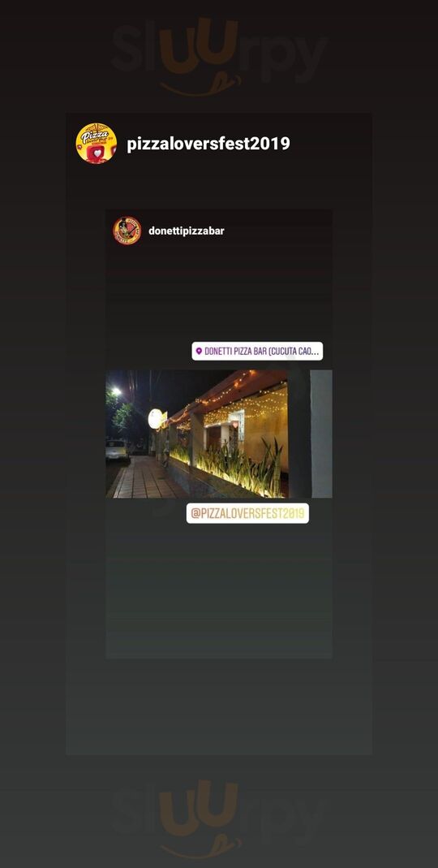Viewport: 438px width, 868px height.
Task: Click the faded Sluurpy logo at top
Action: (220, 57)
